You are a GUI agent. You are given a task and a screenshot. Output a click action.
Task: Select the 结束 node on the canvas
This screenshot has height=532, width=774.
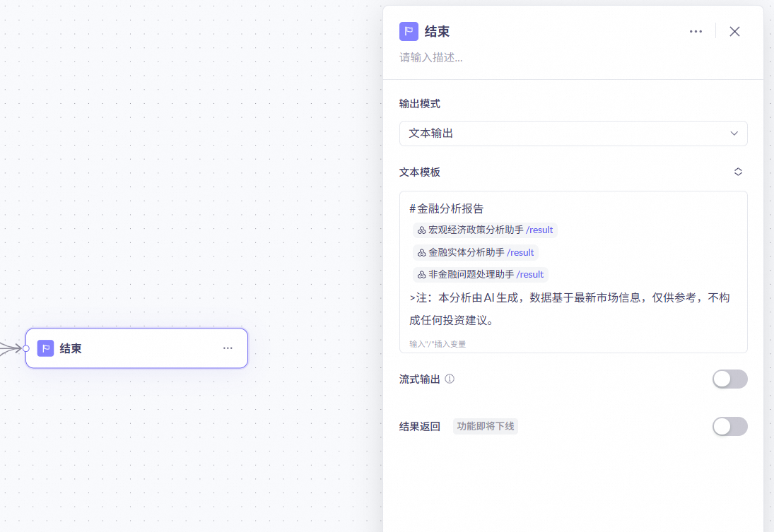point(136,348)
